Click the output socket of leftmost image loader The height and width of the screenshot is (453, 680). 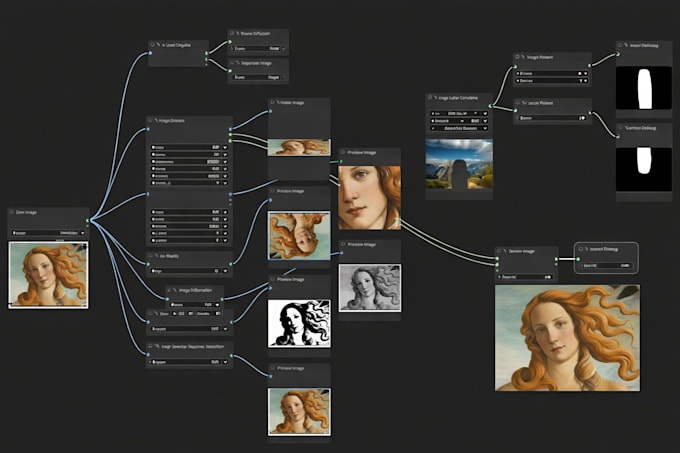click(88, 221)
